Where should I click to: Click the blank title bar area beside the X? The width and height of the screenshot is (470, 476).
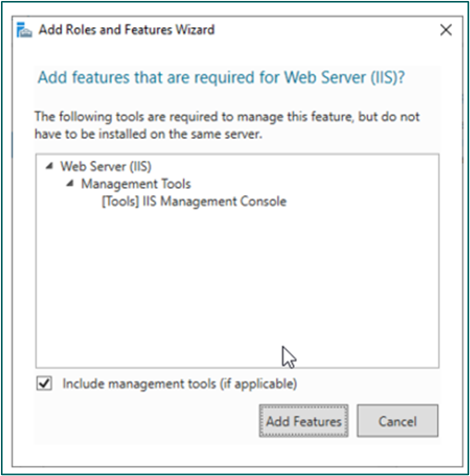[x=326, y=30]
